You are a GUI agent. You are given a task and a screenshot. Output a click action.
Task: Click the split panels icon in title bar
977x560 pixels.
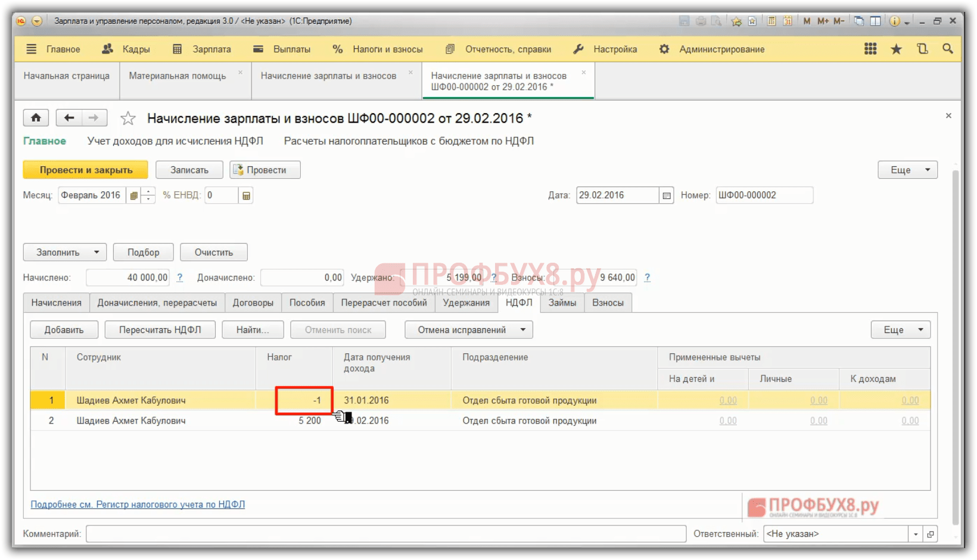[x=875, y=21]
